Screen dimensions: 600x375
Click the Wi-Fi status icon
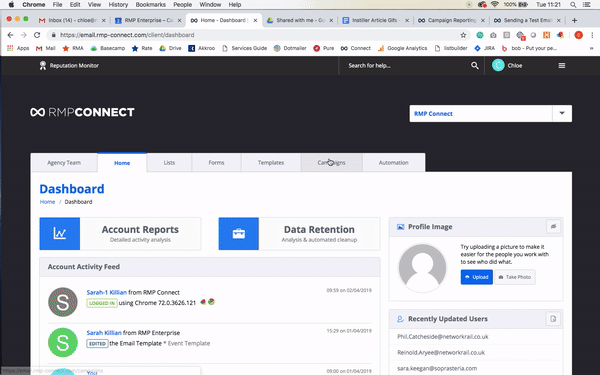point(495,5)
